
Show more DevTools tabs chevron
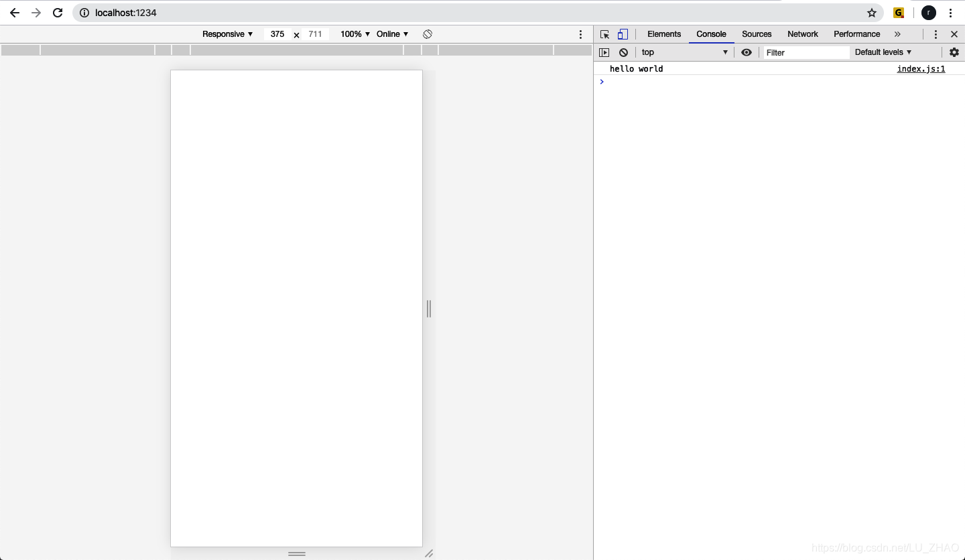pos(897,34)
